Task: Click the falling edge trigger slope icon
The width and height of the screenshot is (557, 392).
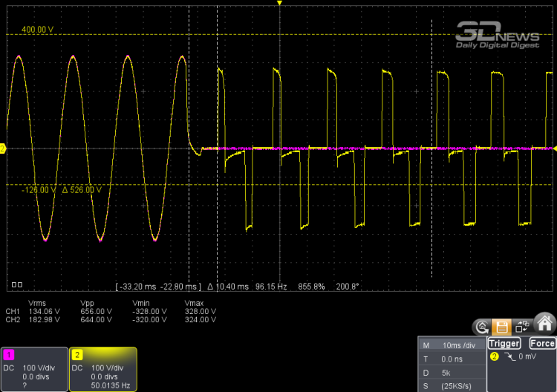Action: coord(509,356)
